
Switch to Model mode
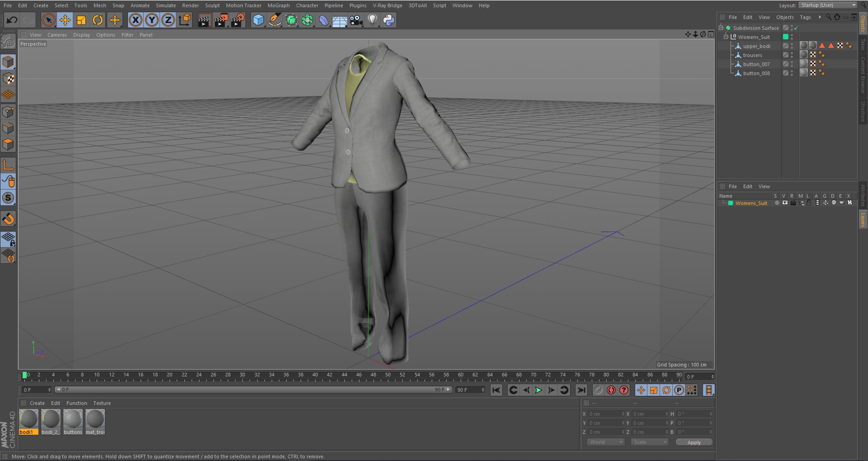pyautogui.click(x=8, y=62)
